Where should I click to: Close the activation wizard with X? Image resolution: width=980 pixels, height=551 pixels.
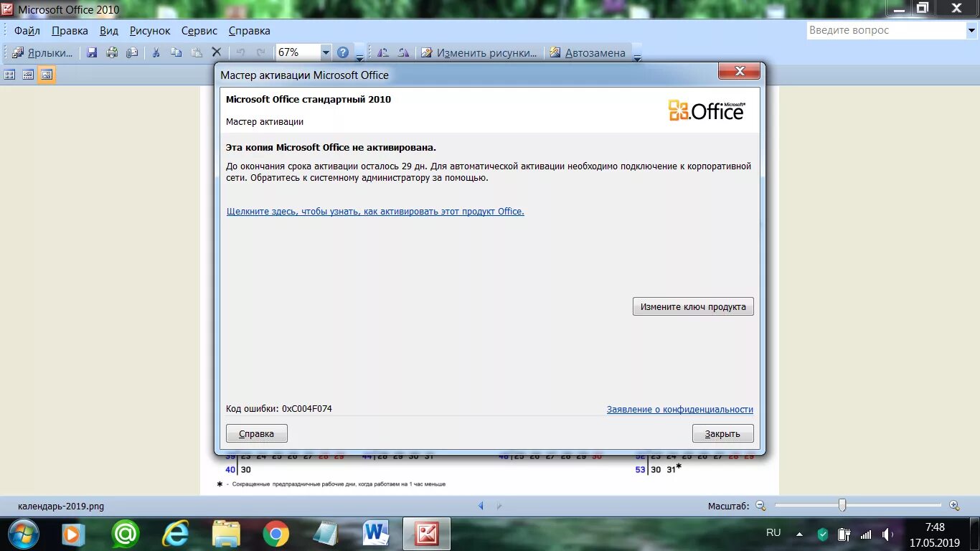point(740,71)
